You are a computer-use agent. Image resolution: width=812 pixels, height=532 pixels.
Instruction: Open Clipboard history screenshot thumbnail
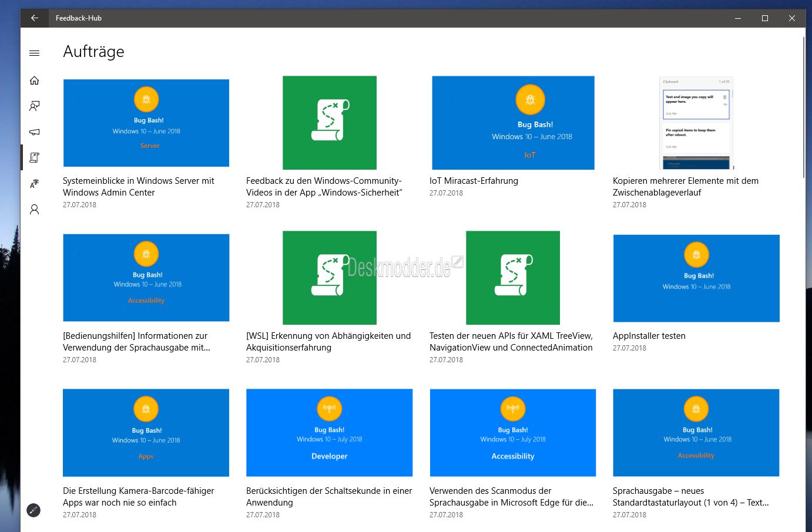click(x=696, y=123)
